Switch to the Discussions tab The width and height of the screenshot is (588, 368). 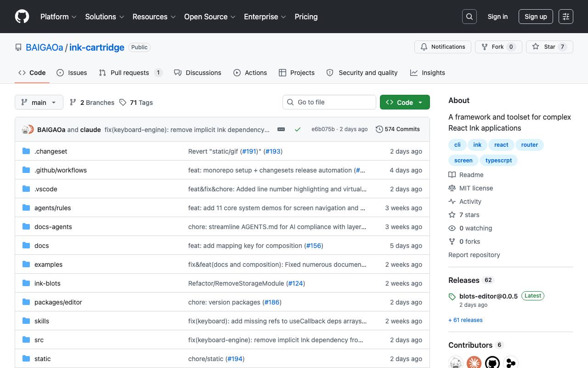click(x=198, y=73)
